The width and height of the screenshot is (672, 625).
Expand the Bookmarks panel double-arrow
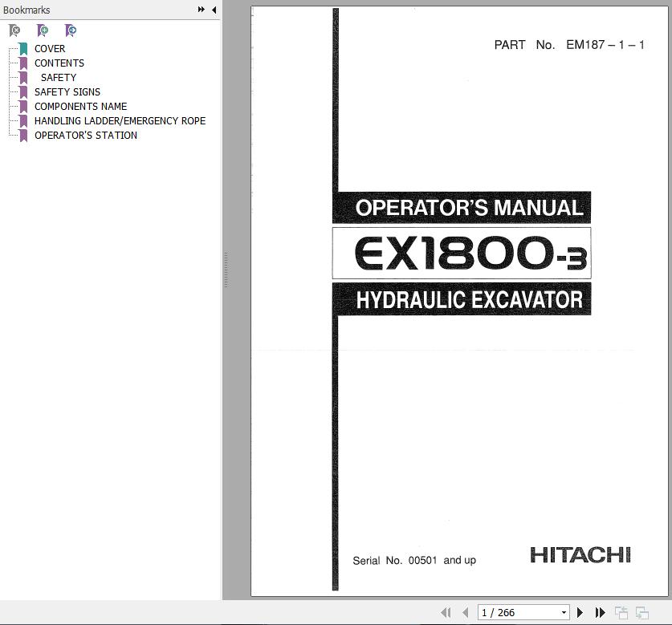(x=201, y=10)
